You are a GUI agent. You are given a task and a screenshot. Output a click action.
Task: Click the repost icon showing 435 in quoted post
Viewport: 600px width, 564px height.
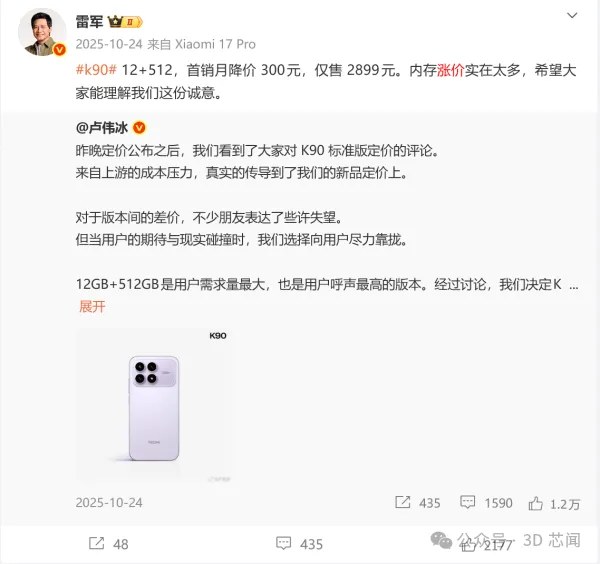(x=403, y=502)
